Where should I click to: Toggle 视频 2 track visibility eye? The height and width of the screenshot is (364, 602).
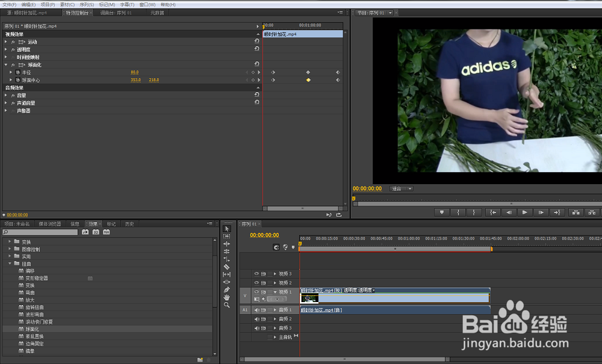point(256,283)
